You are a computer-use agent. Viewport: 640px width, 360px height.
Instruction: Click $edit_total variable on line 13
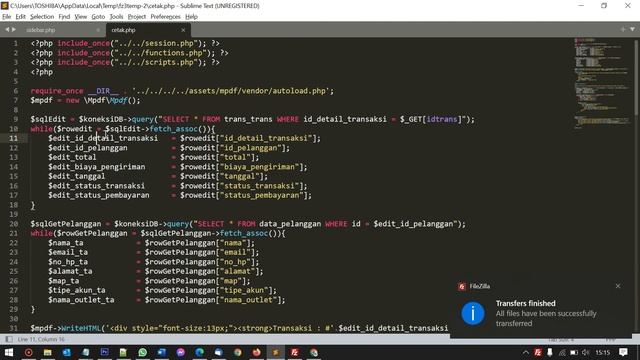point(72,157)
